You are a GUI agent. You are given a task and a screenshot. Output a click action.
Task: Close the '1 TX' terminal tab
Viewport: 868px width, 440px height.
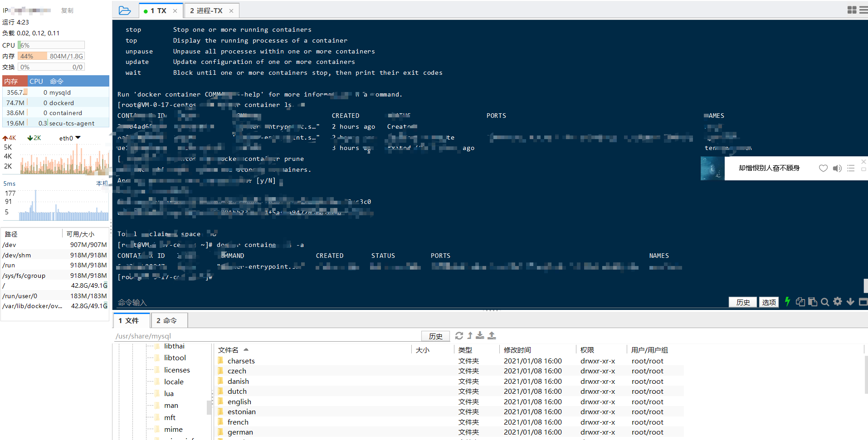pos(175,11)
